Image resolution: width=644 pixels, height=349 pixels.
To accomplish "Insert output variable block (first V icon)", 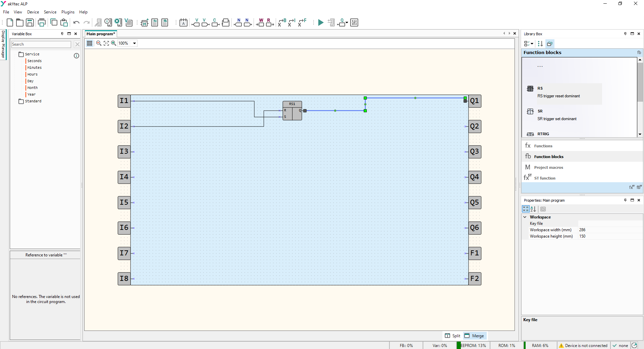I will pos(196,22).
